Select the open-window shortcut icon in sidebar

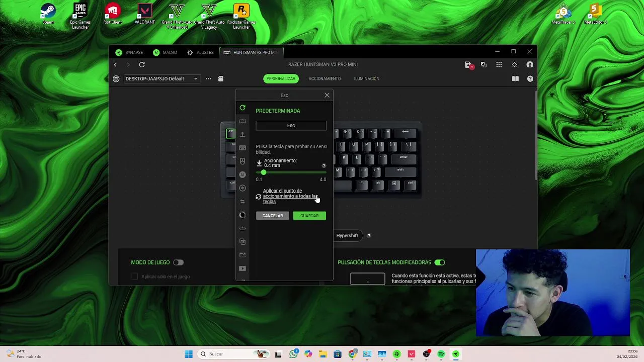pos(243,255)
